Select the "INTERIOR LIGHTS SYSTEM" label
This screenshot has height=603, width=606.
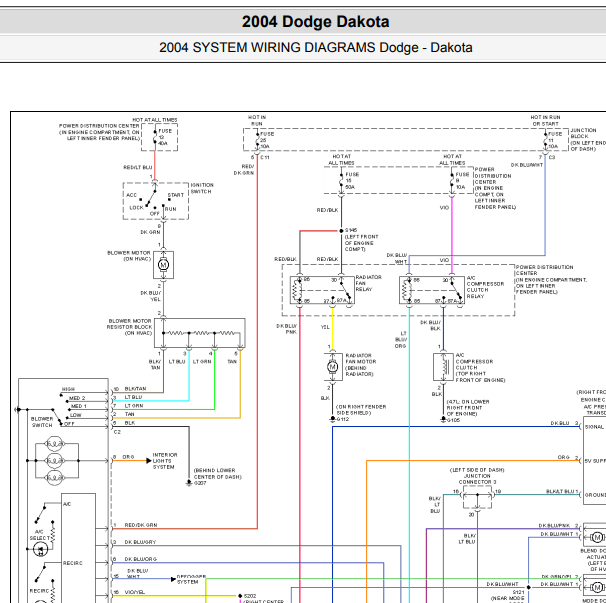tap(165, 461)
